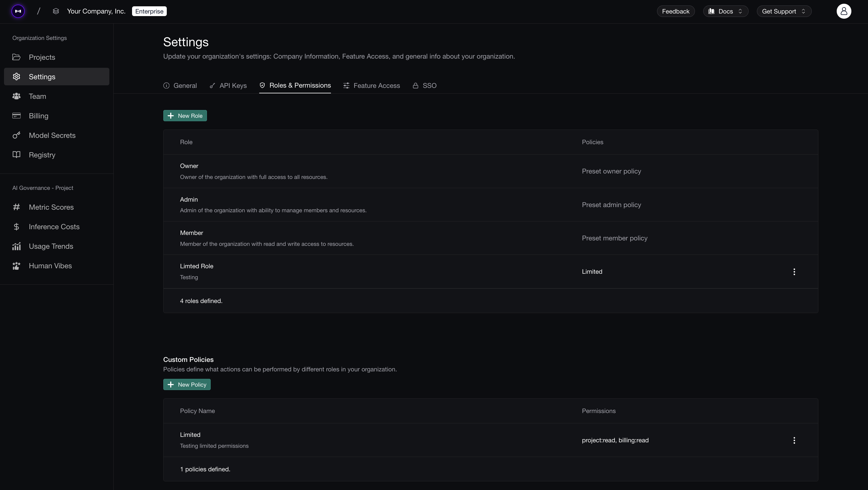Expand the Docs dropdown chevron

pos(740,11)
